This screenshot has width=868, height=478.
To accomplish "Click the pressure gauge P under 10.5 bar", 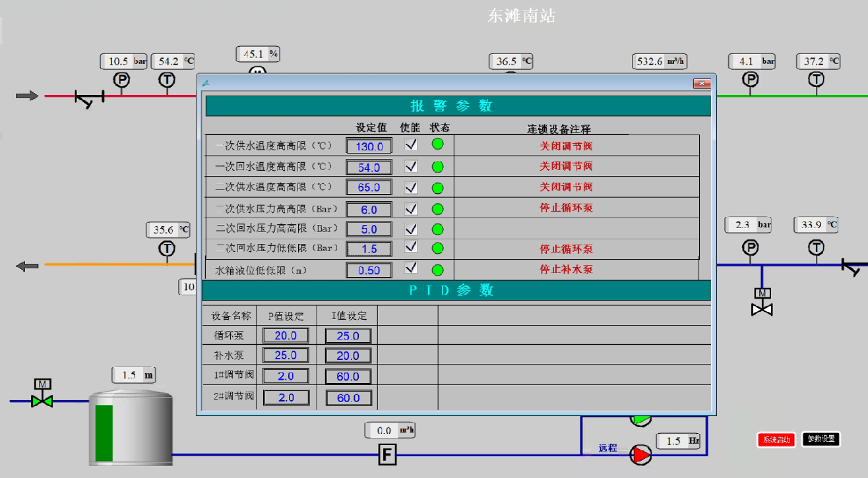I will [x=121, y=80].
